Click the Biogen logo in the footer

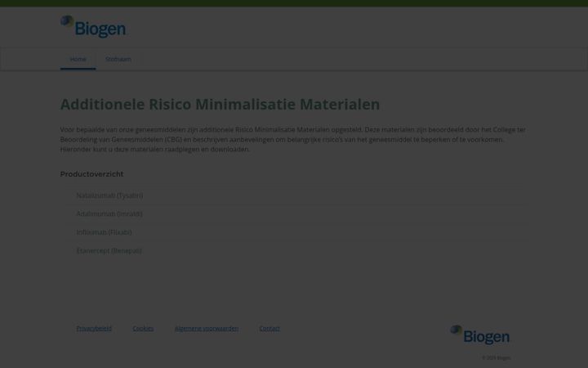pyautogui.click(x=480, y=334)
